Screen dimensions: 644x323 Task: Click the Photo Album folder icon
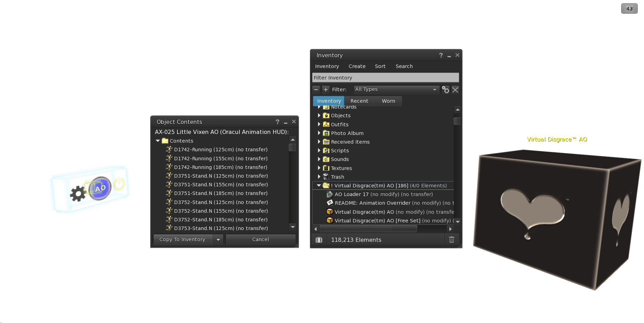(326, 133)
